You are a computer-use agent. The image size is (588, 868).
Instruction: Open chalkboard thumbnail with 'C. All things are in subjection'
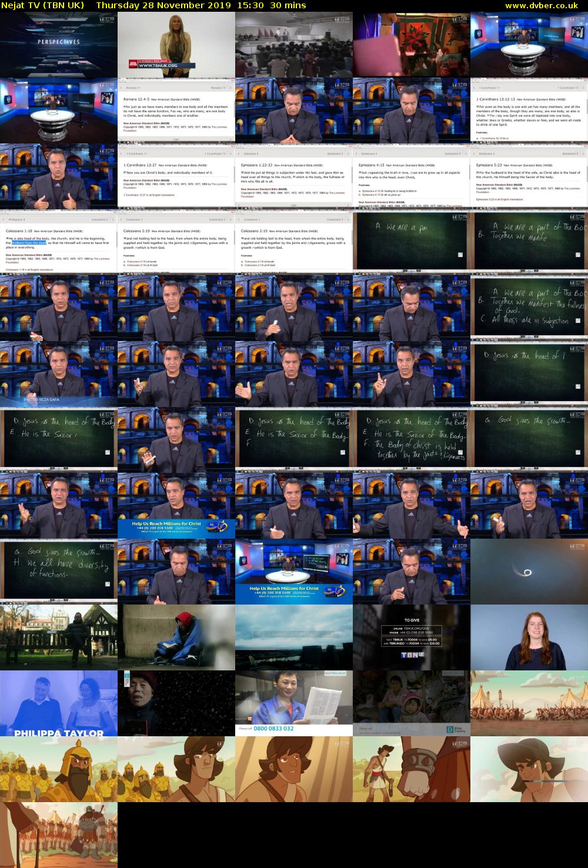click(529, 308)
